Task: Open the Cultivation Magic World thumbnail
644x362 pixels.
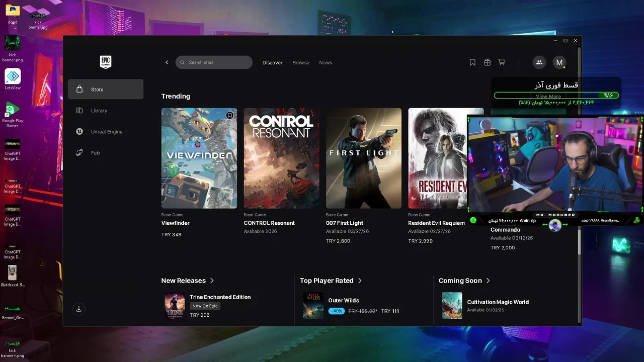Action: [x=452, y=306]
